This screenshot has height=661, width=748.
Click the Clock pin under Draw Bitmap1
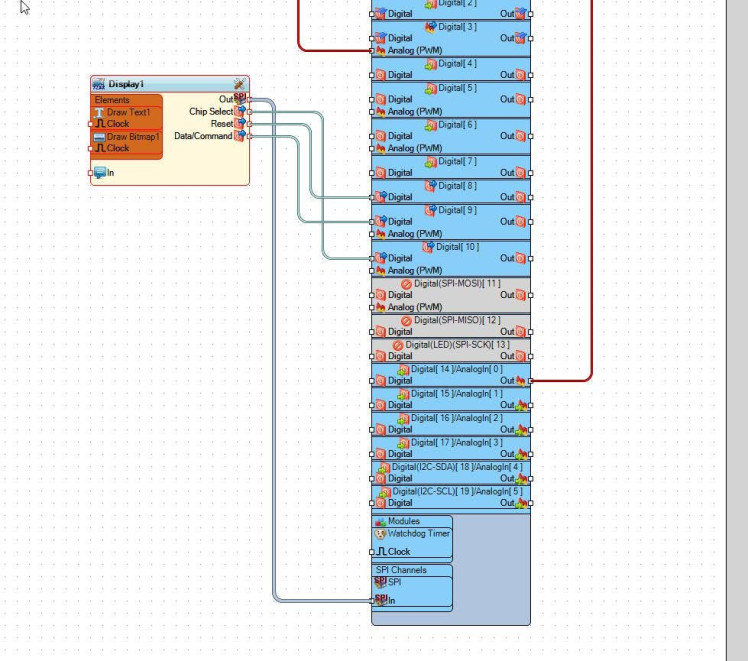(91, 148)
